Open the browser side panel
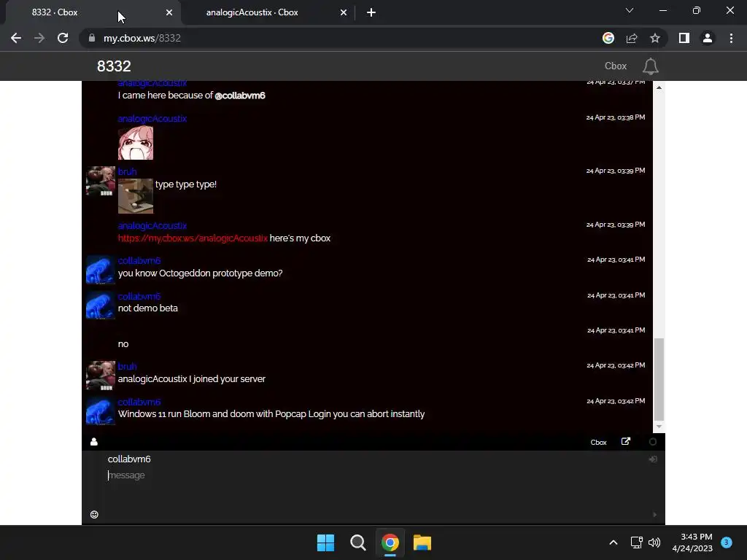This screenshot has width=747, height=560. point(684,38)
